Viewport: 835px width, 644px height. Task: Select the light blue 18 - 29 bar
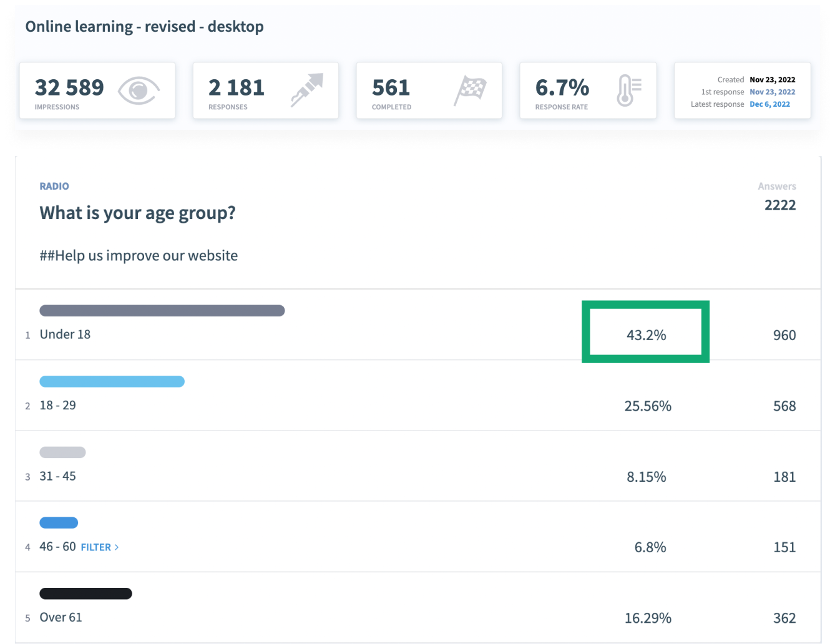(112, 381)
